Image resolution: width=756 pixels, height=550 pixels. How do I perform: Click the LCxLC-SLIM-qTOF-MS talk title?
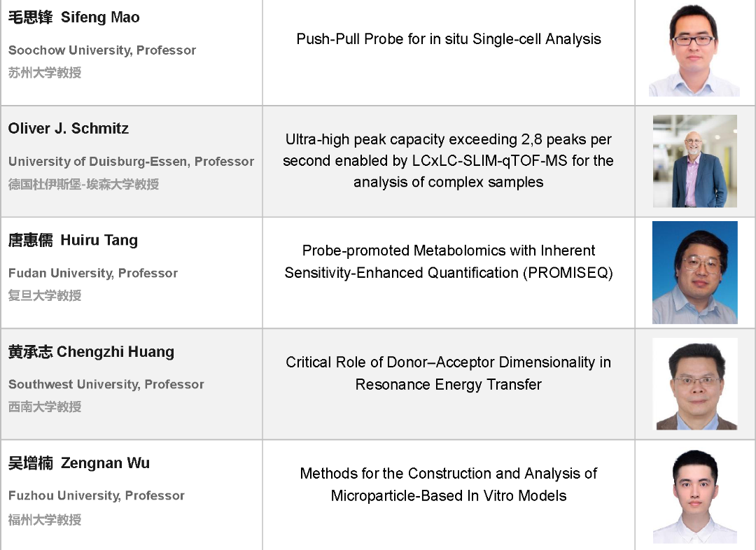point(449,160)
